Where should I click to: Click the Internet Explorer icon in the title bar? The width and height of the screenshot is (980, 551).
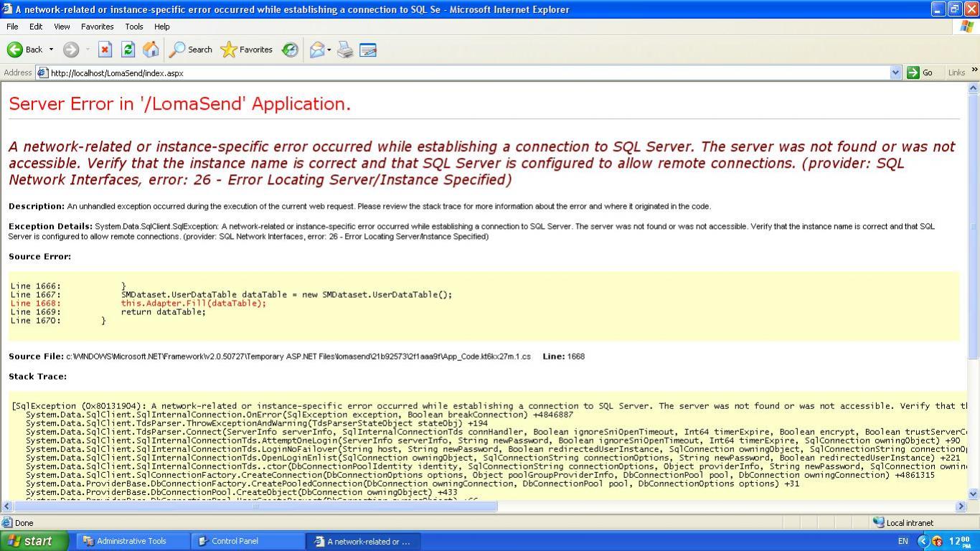click(x=7, y=9)
